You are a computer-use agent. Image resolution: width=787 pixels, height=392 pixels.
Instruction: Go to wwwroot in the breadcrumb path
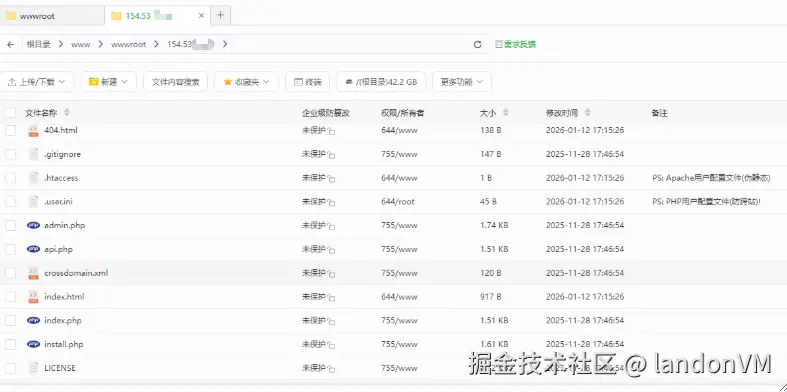tap(128, 44)
